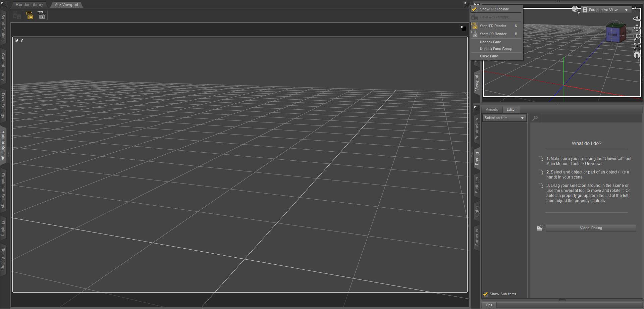Select Undock Pane in the menu

[496, 42]
